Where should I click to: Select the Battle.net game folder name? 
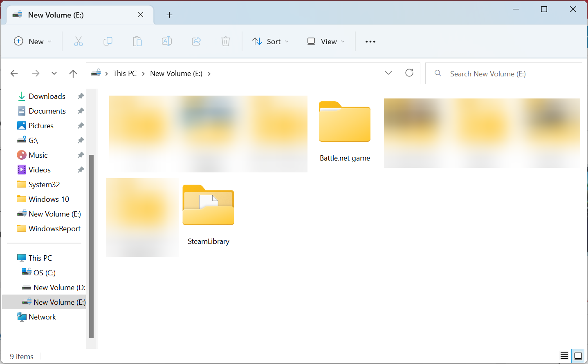345,158
